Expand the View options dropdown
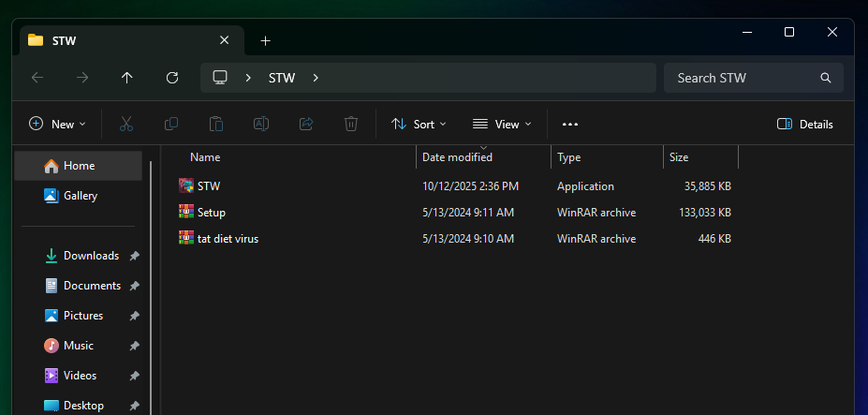The height and width of the screenshot is (415, 868). click(x=502, y=124)
